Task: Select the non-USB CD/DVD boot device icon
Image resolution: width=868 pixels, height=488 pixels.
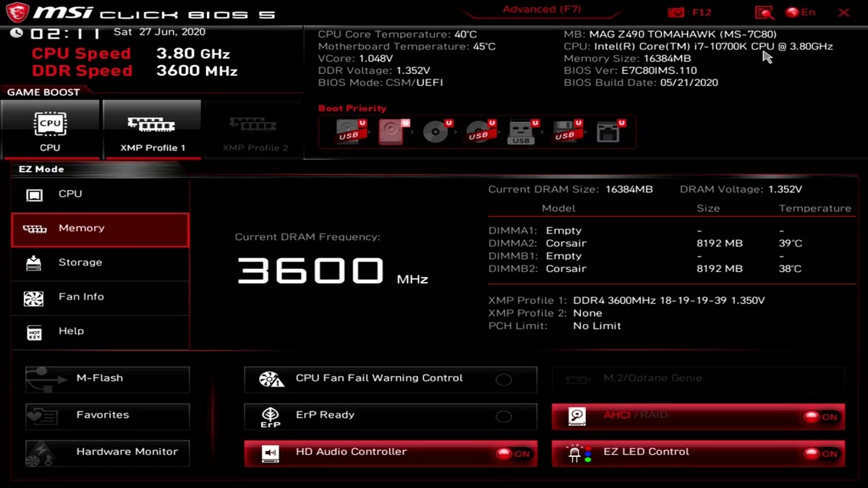Action: [436, 132]
